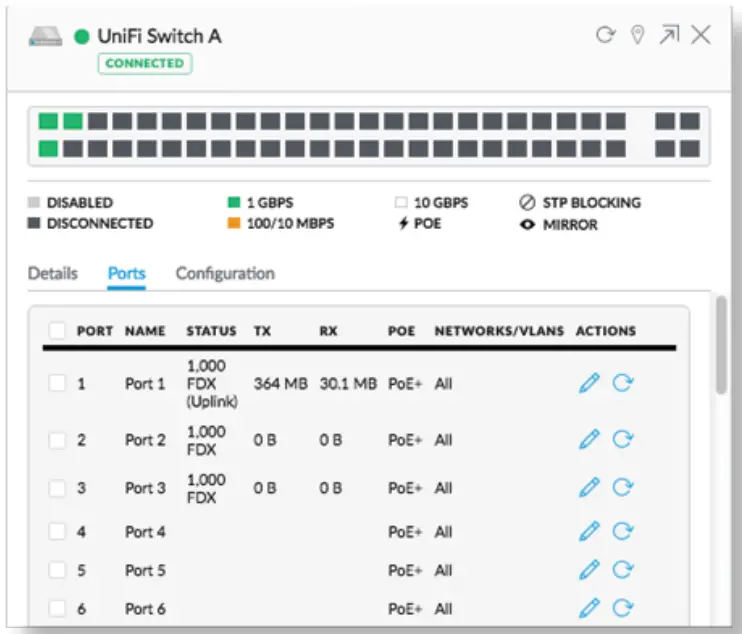Sort table by PORT column header
The height and width of the screenshot is (634, 742).
tap(95, 331)
